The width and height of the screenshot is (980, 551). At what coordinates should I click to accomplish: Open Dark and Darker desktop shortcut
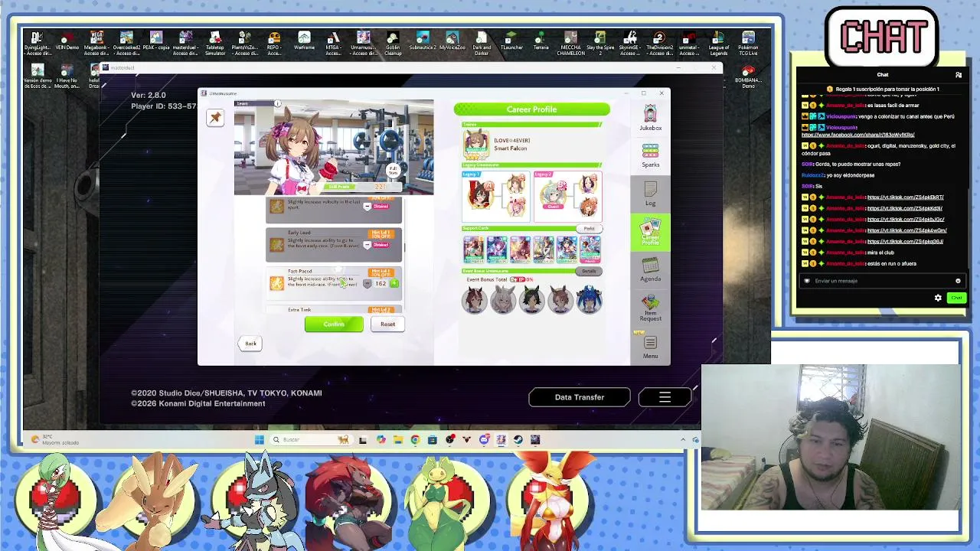[482, 43]
